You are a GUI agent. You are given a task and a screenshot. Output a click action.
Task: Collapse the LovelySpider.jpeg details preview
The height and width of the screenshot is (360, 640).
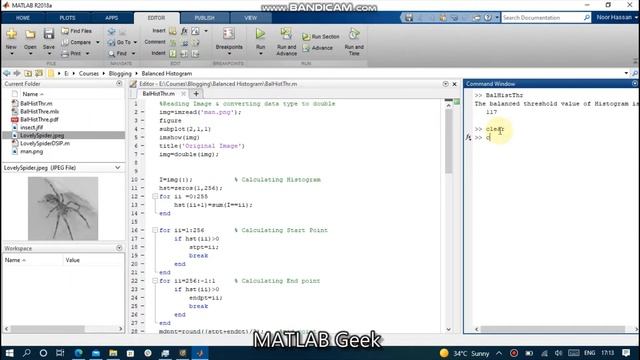pos(118,168)
